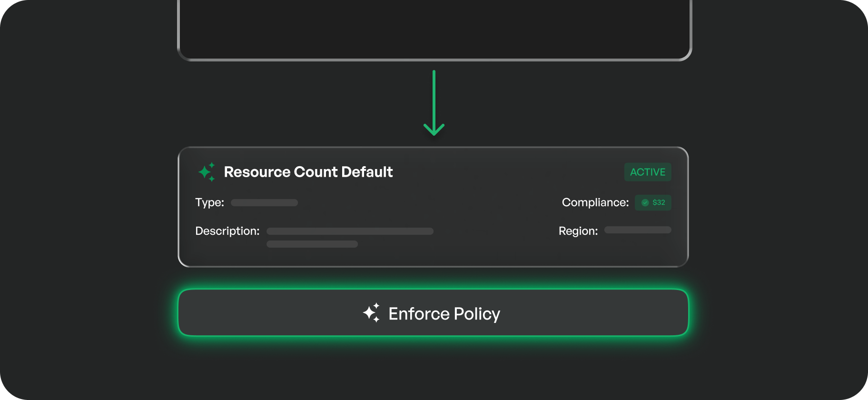Click the Region: field label
868x400 pixels.
coord(578,231)
